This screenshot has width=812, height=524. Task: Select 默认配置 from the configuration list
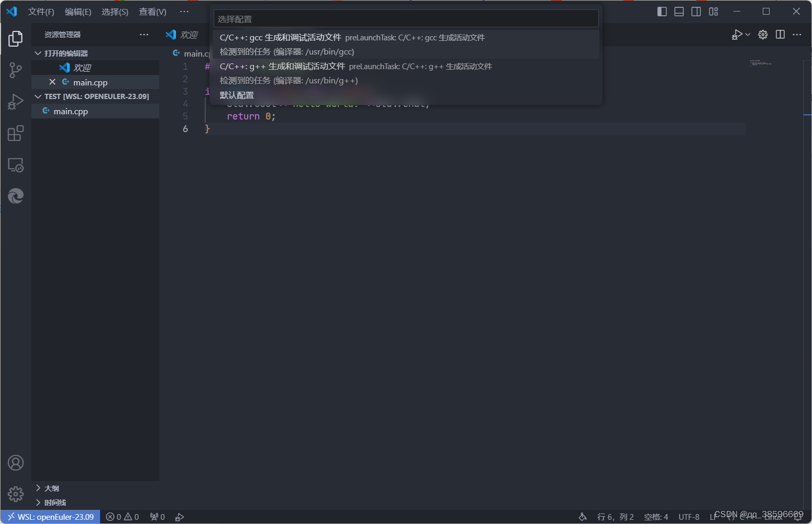coord(237,95)
